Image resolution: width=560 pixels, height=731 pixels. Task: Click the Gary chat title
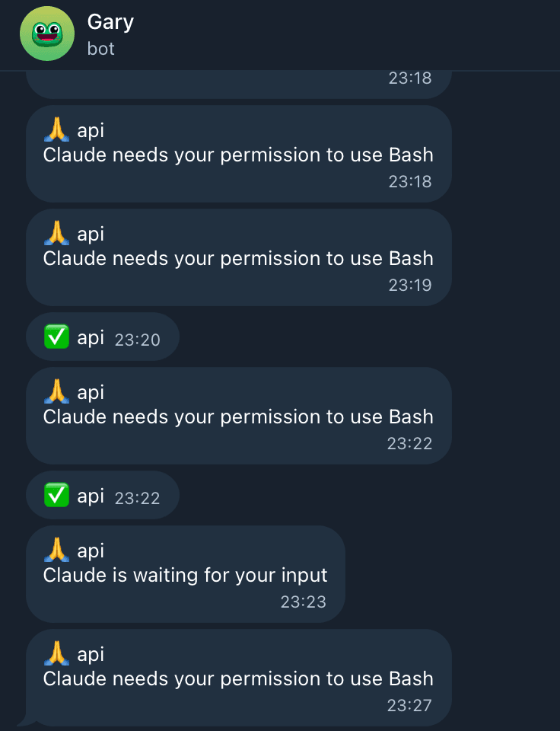tap(110, 22)
